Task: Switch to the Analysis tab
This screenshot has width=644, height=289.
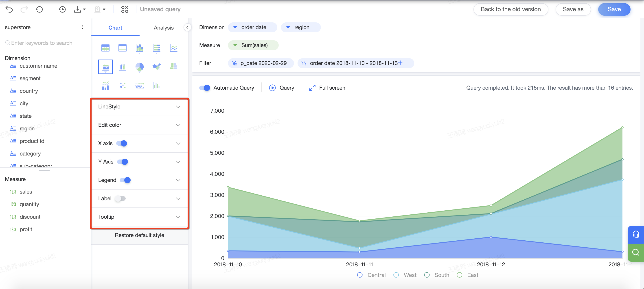Action: pos(164,28)
